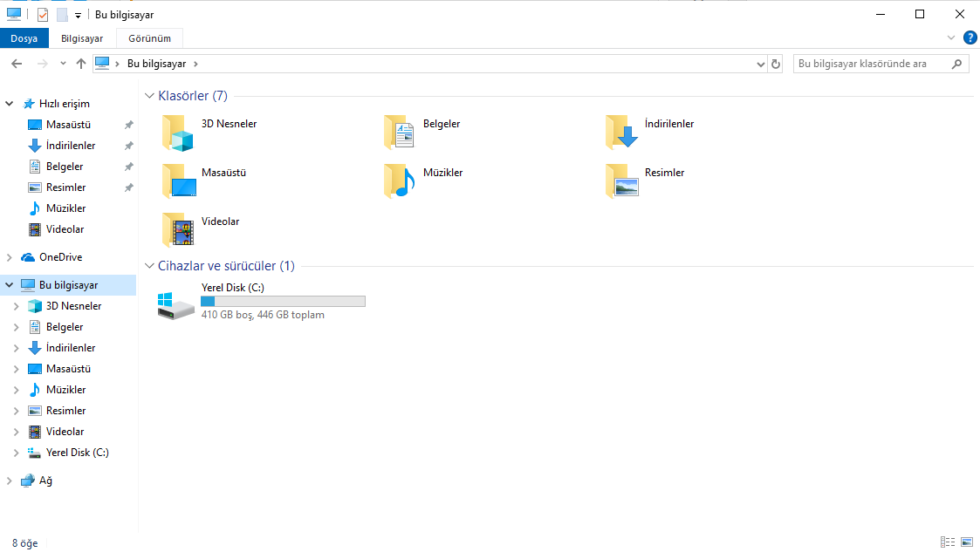Viewport: 980px width, 552px height.
Task: Open Customize Quick Access Toolbar dropdown
Action: pyautogui.click(x=79, y=15)
